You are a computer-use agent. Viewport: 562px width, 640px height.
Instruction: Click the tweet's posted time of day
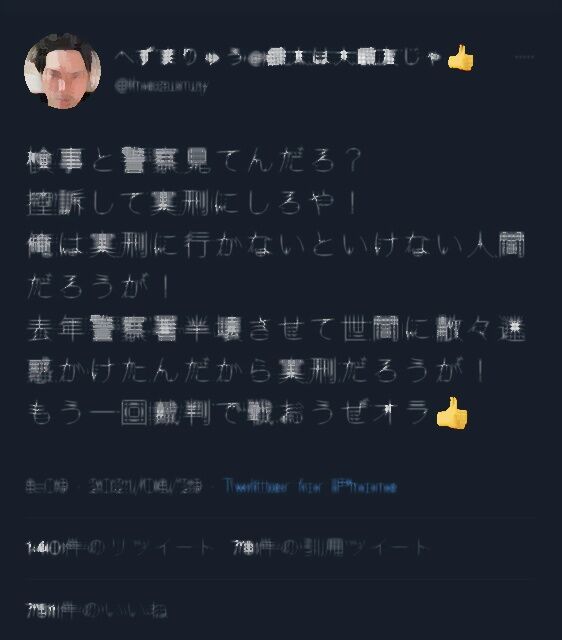pos(47,487)
